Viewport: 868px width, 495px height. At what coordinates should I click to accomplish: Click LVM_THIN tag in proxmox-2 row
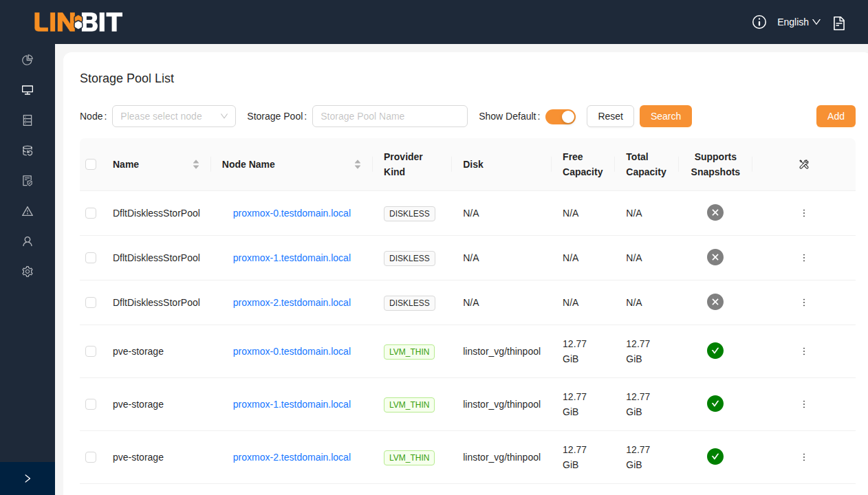pyautogui.click(x=409, y=458)
